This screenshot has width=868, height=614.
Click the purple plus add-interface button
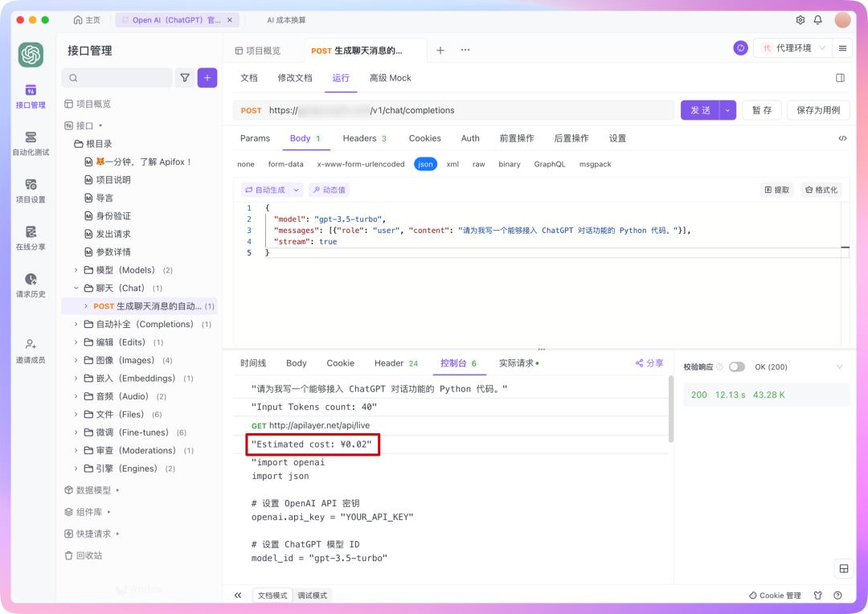pyautogui.click(x=207, y=78)
